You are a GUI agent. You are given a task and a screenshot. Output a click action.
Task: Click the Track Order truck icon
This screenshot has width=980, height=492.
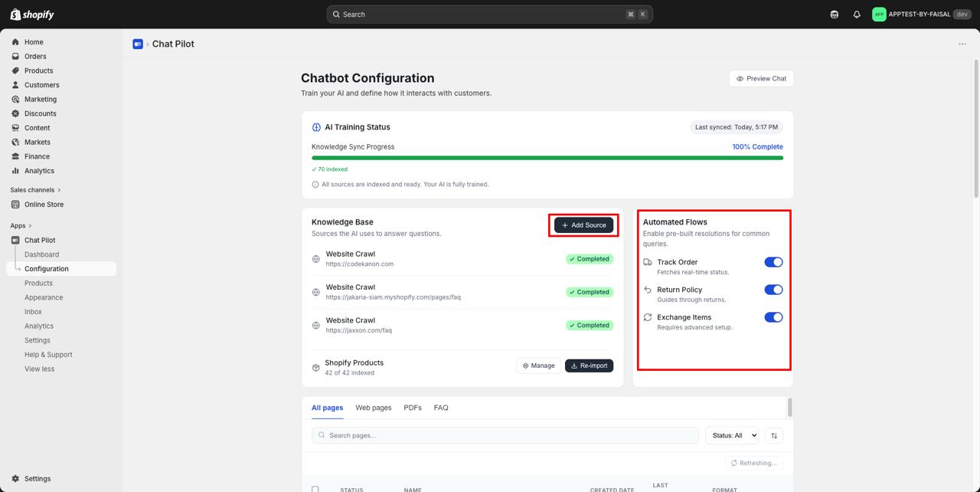[x=648, y=262]
